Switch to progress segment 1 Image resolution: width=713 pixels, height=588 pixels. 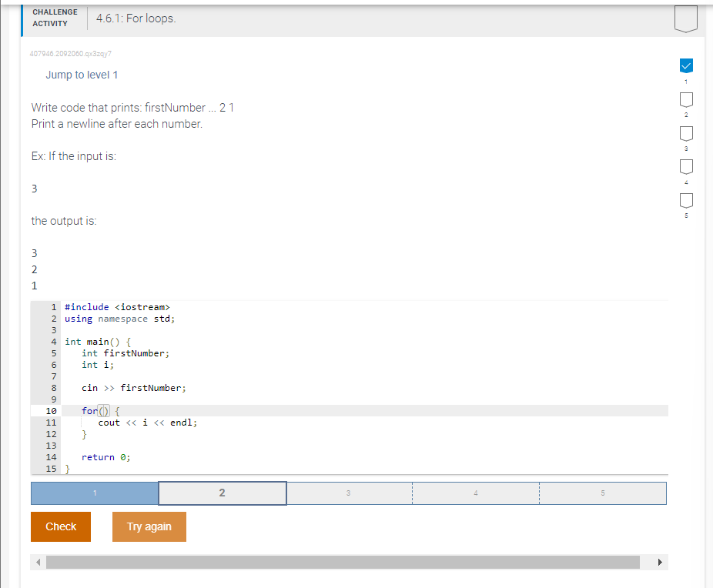[94, 493]
